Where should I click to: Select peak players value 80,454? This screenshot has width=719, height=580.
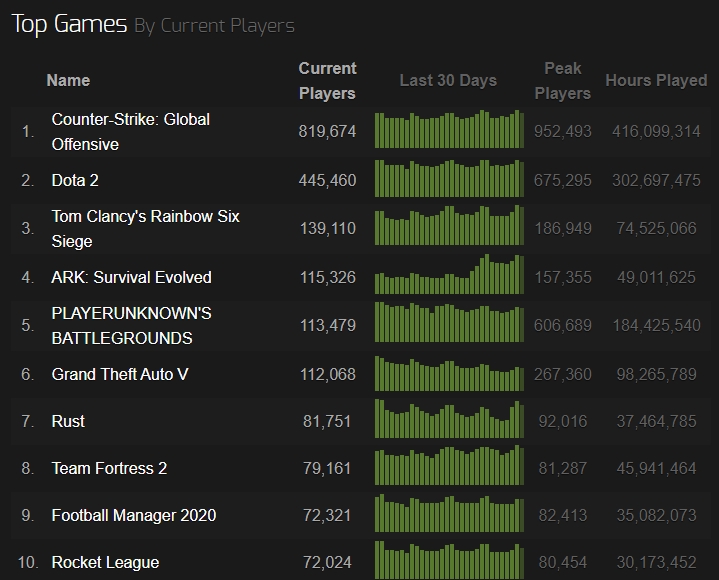[563, 562]
